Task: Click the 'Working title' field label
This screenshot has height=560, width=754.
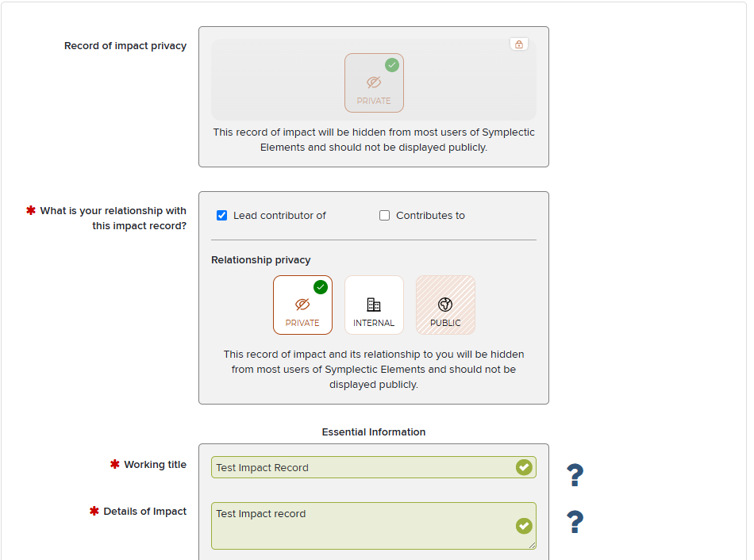Action: (155, 464)
